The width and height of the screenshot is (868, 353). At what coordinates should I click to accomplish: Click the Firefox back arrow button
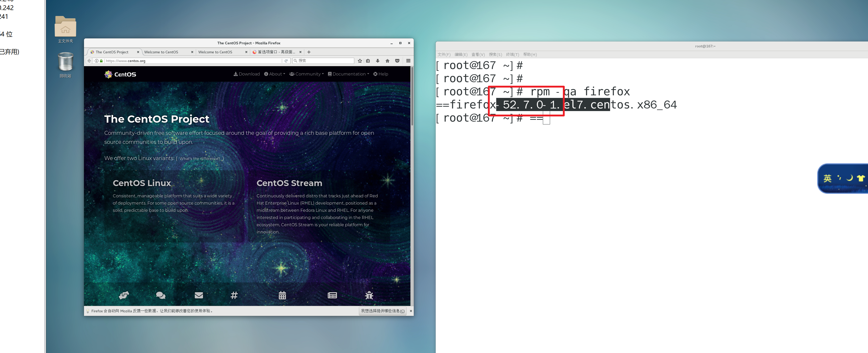pyautogui.click(x=89, y=61)
